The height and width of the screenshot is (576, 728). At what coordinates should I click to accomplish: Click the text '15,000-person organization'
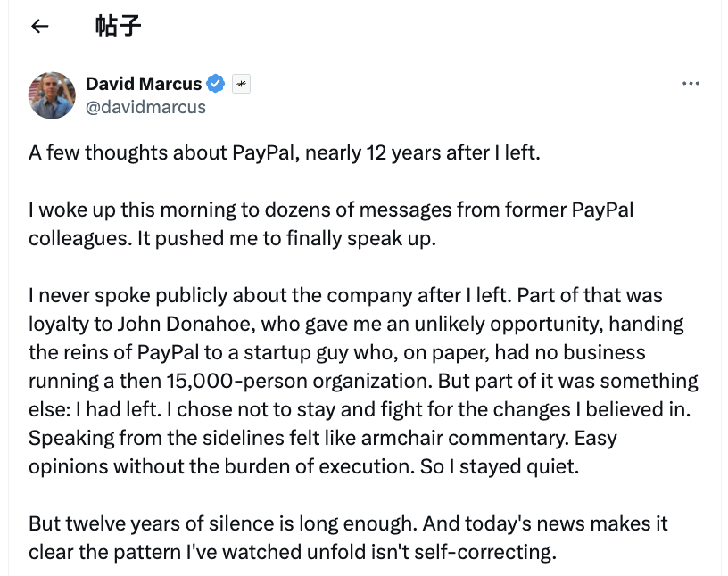(x=273, y=381)
